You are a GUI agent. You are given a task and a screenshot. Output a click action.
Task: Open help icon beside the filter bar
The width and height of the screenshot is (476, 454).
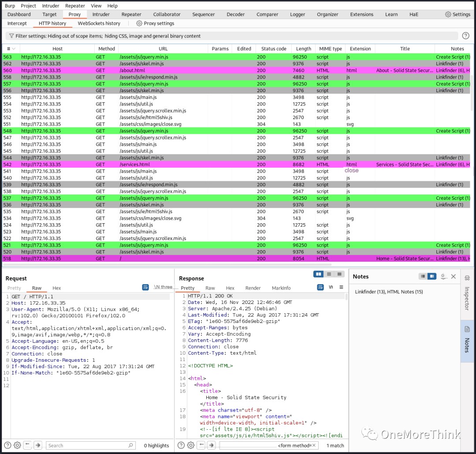coord(465,36)
